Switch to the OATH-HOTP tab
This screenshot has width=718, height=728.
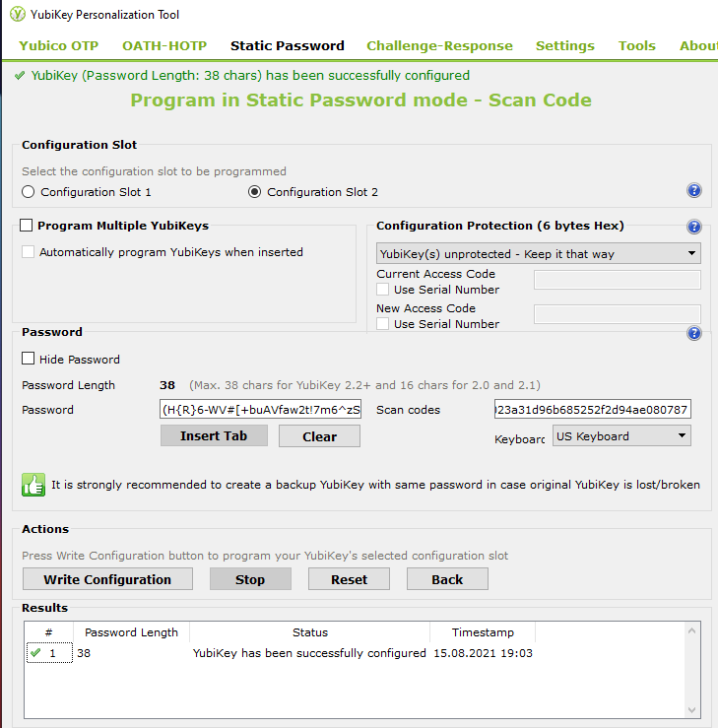coord(164,45)
